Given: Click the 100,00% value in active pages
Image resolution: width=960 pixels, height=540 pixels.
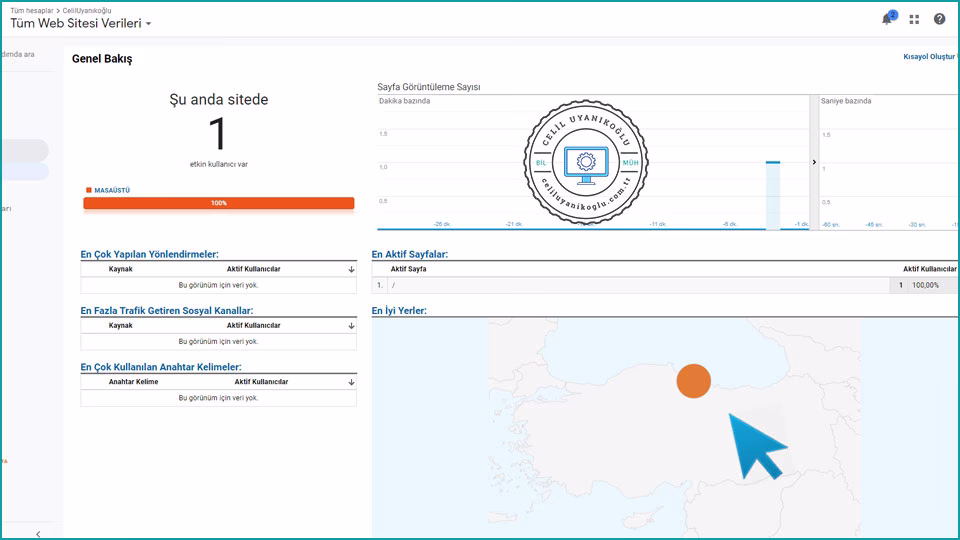Looking at the screenshot, I should coord(925,285).
